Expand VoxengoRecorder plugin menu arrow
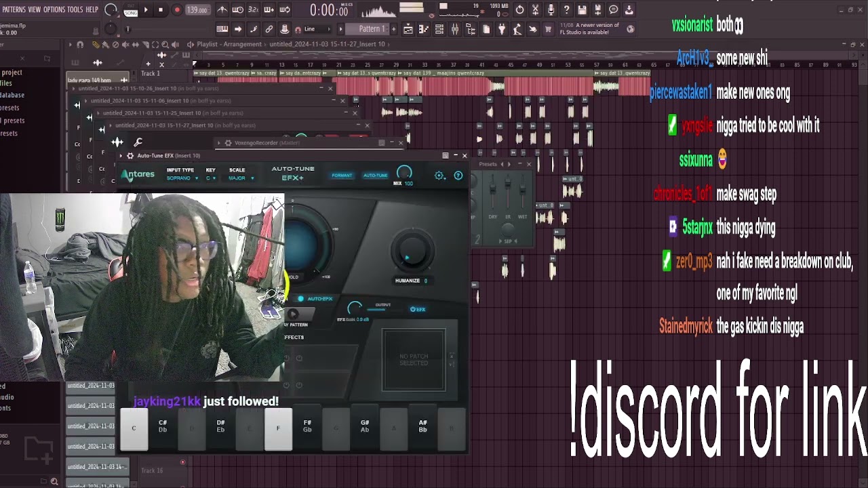This screenshot has height=488, width=868. (x=218, y=143)
